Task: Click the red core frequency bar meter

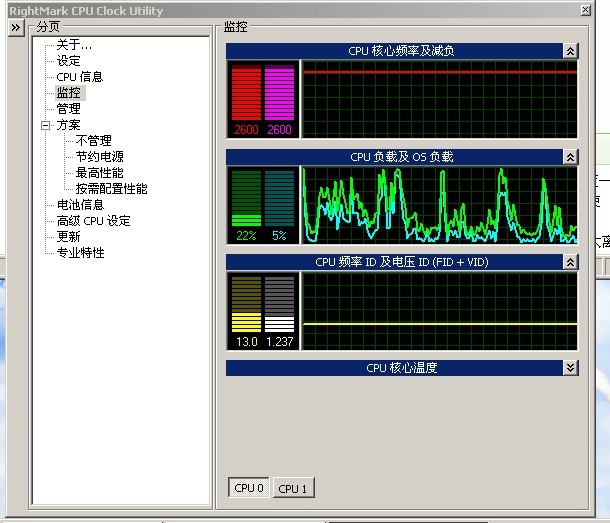Action: click(x=246, y=93)
